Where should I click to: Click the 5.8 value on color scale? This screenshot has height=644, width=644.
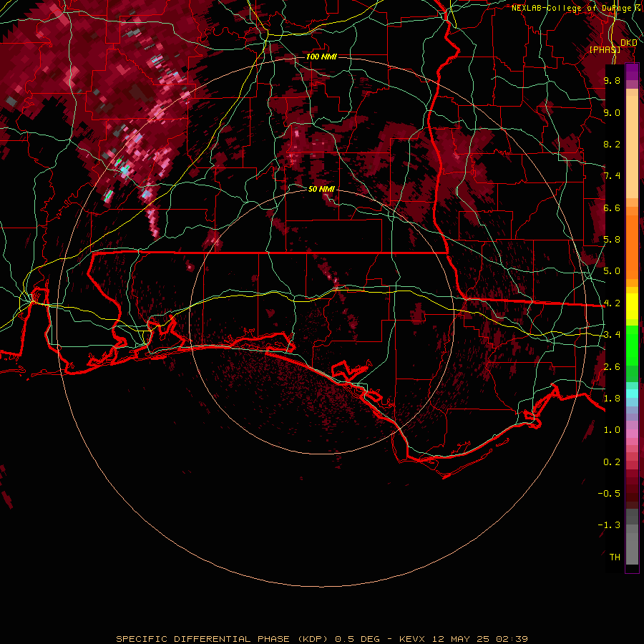(x=612, y=240)
